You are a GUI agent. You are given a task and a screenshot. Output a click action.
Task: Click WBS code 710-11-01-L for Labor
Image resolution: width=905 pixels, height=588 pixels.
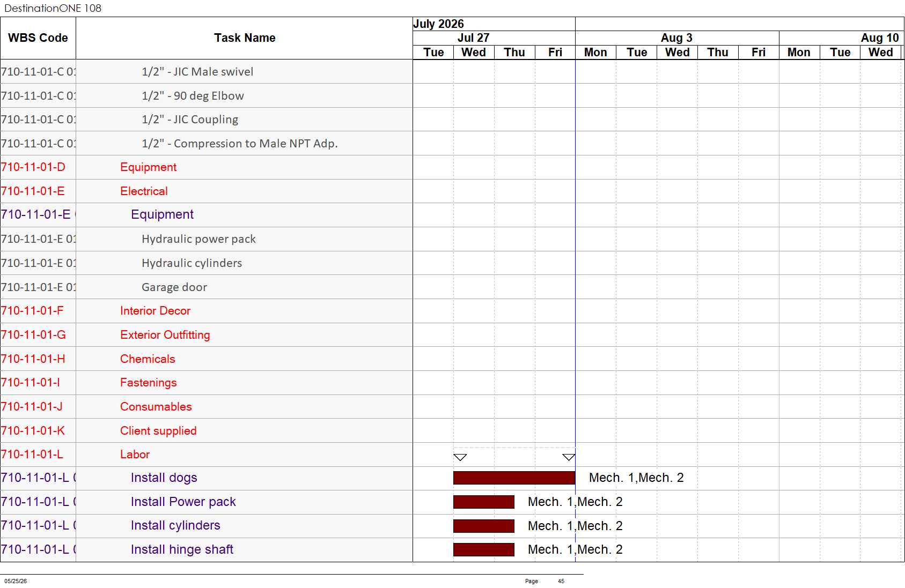[x=32, y=455]
